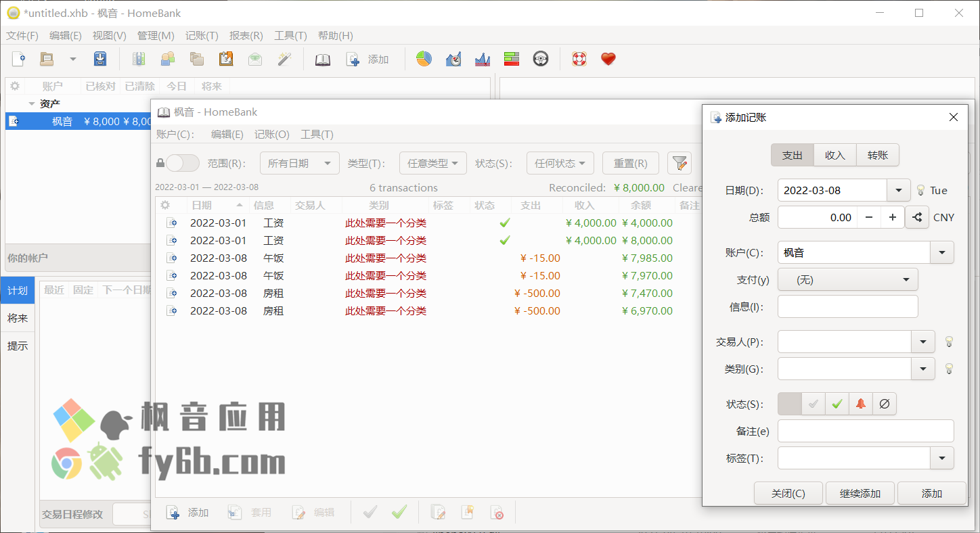The image size is (980, 533).
Task: Open 类别 category dropdown arrow
Action: coord(923,369)
